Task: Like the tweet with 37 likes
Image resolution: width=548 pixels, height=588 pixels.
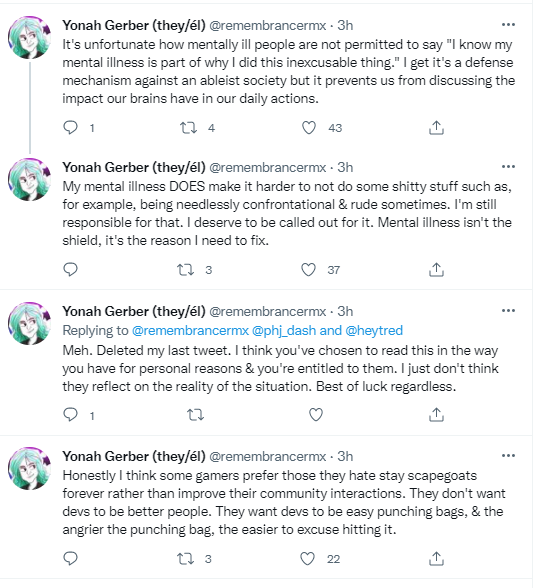Action: 308,270
